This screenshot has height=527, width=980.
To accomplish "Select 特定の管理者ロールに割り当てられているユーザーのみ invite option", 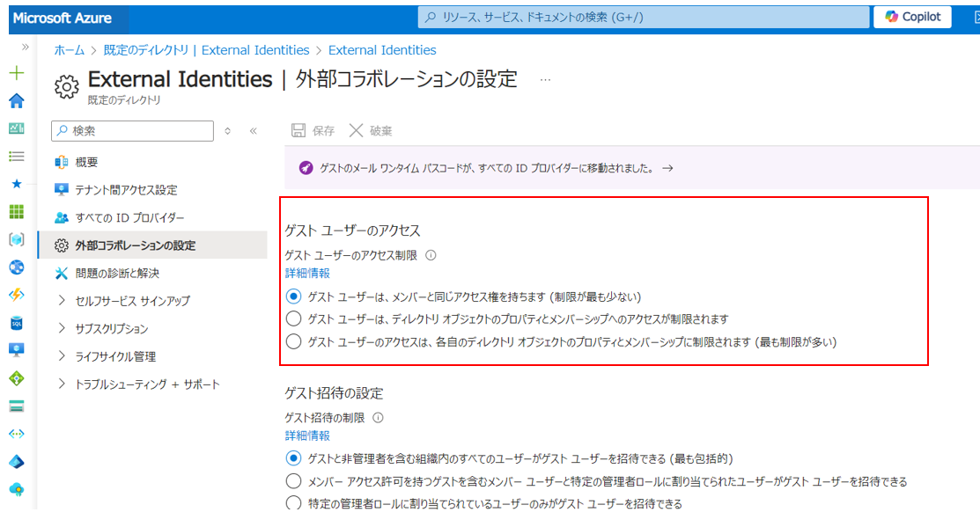I will tap(291, 501).
